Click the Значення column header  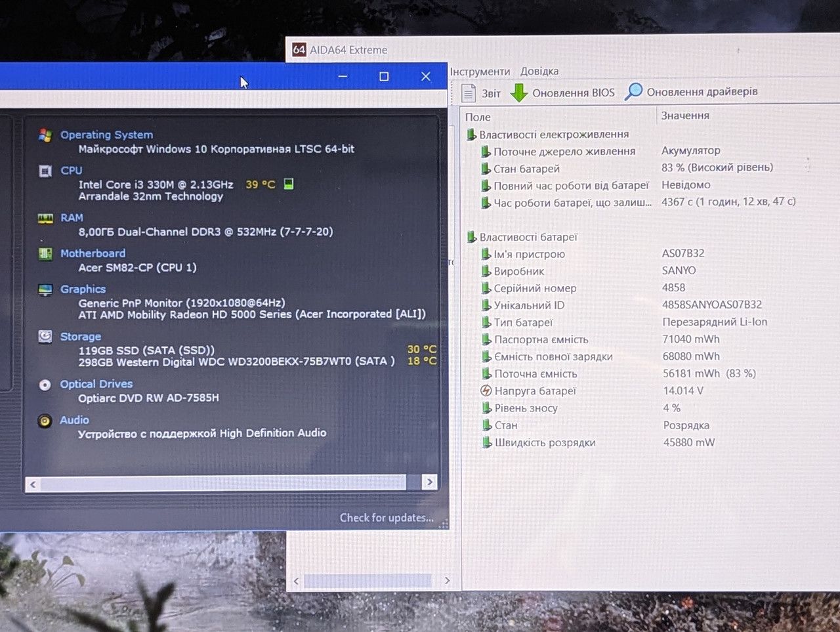click(x=685, y=116)
